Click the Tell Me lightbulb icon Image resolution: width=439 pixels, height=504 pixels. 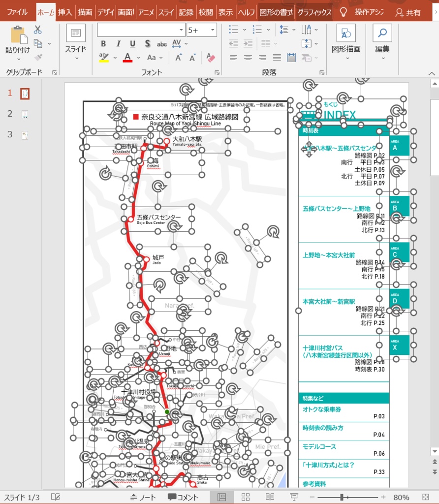tap(343, 12)
